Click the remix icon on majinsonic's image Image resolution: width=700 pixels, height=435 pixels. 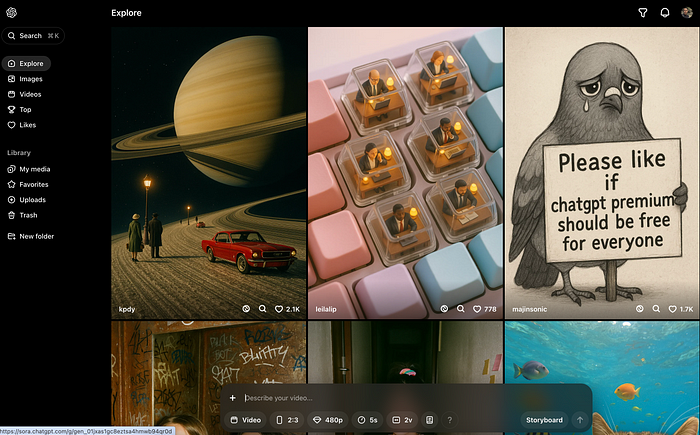click(x=640, y=309)
